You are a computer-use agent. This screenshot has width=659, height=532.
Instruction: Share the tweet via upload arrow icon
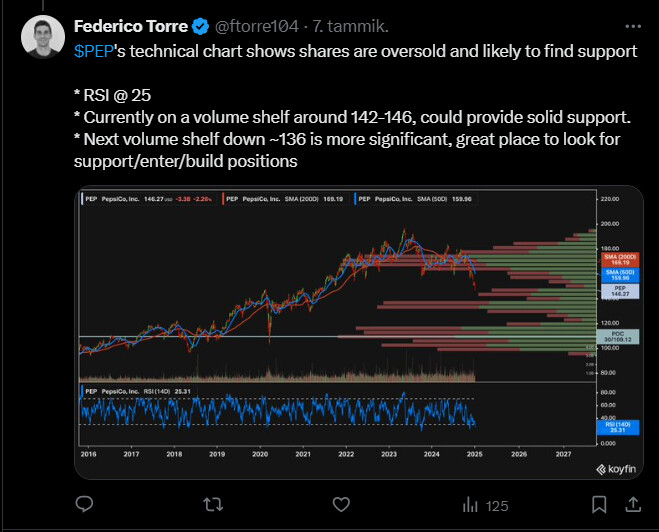coord(633,504)
